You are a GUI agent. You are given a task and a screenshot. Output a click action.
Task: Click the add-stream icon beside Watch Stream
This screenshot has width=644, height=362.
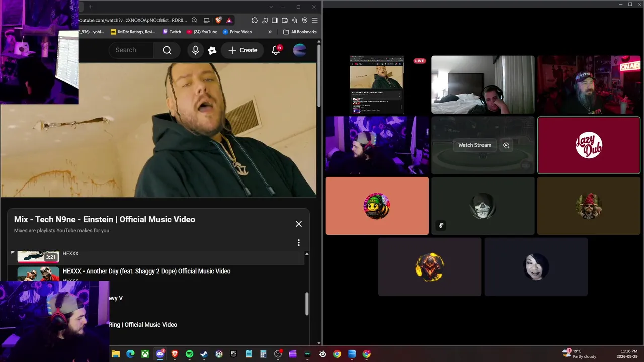tap(506, 145)
